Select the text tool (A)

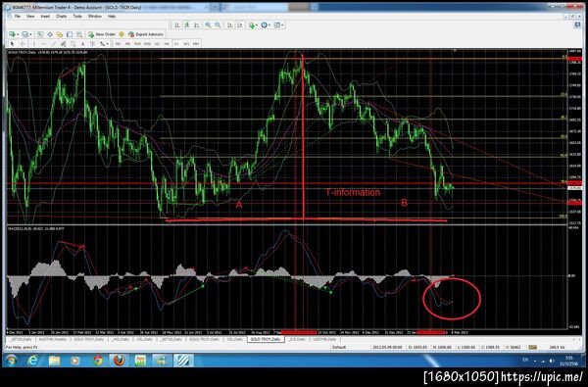point(82,44)
